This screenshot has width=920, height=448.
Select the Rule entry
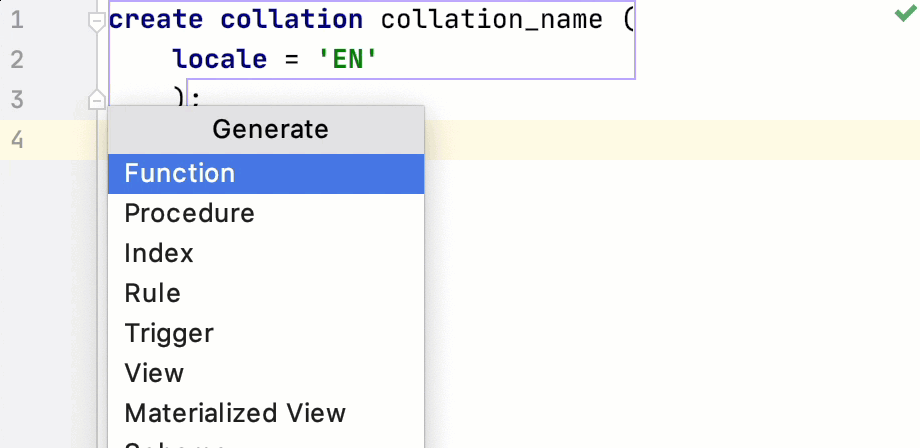pos(152,293)
